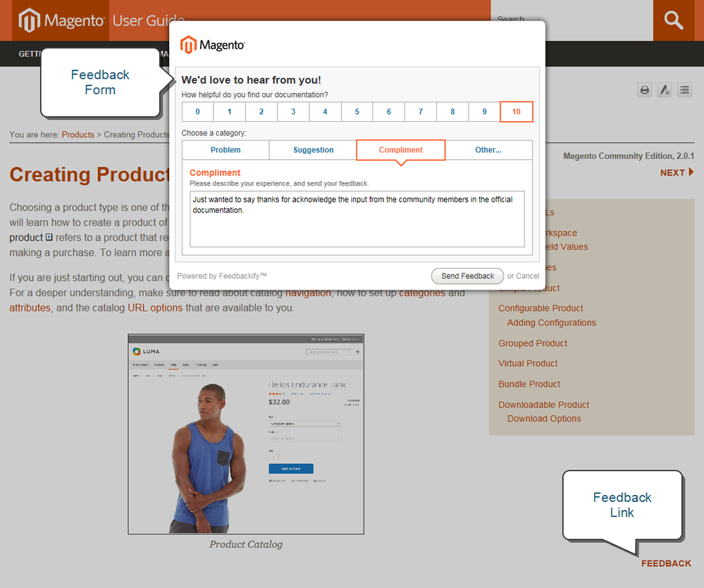Open the Powered by Feedbackify link
This screenshot has width=704, height=588.
(x=222, y=276)
